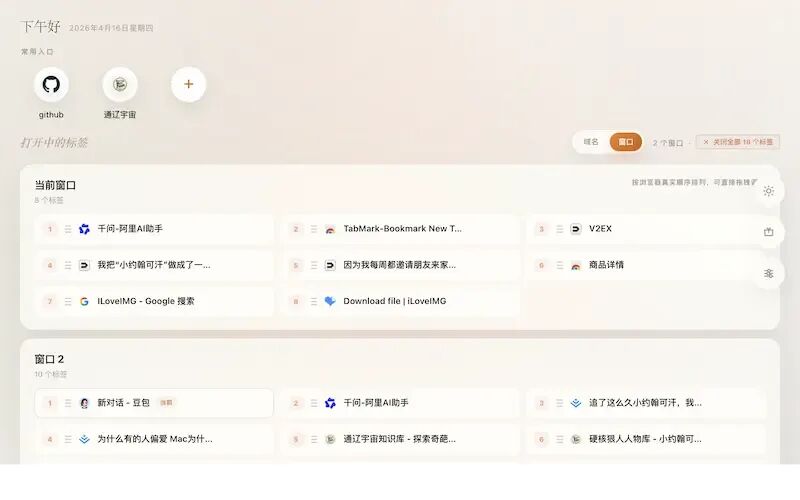
Task: Click the 通辽宇宙 label under its icon
Action: [120, 115]
